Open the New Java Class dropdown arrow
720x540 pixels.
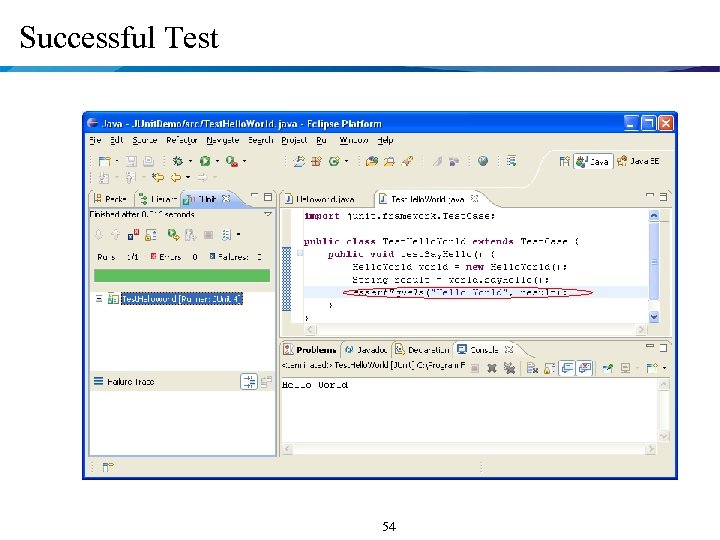point(346,161)
